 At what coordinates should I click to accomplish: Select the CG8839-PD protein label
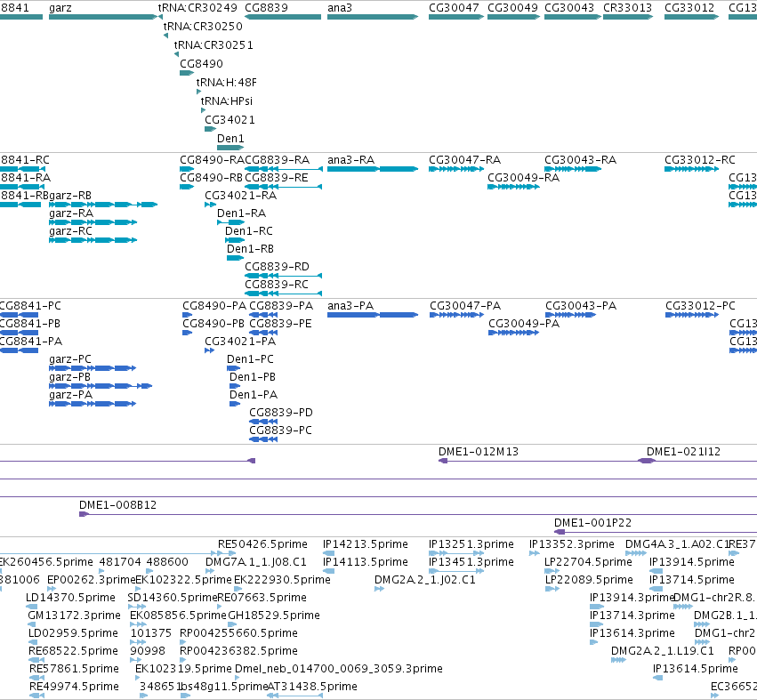point(281,414)
